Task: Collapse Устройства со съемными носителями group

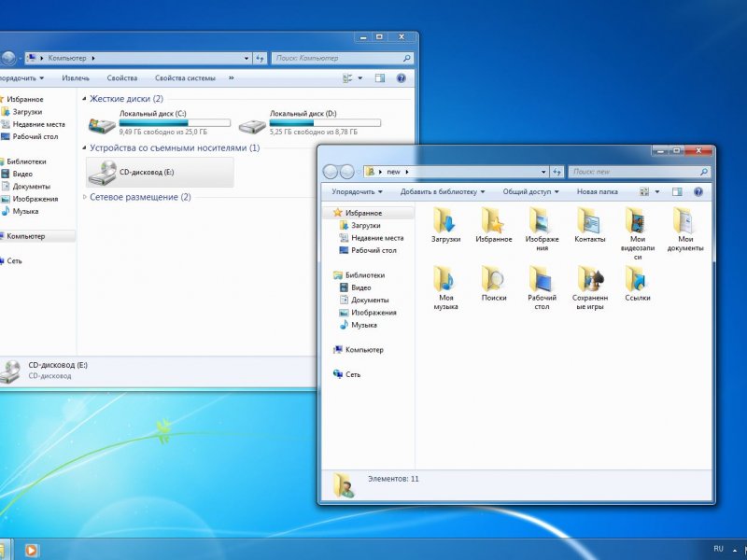Action: tap(84, 148)
